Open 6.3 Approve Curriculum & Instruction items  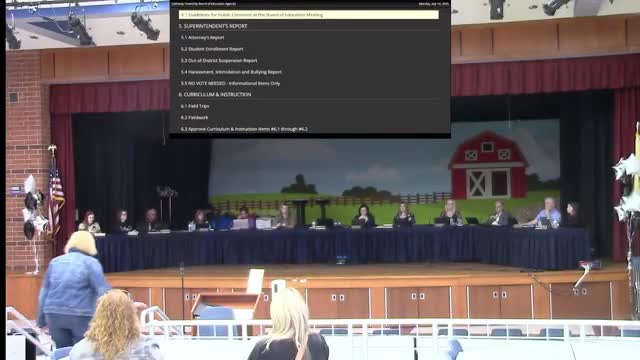[x=244, y=129]
